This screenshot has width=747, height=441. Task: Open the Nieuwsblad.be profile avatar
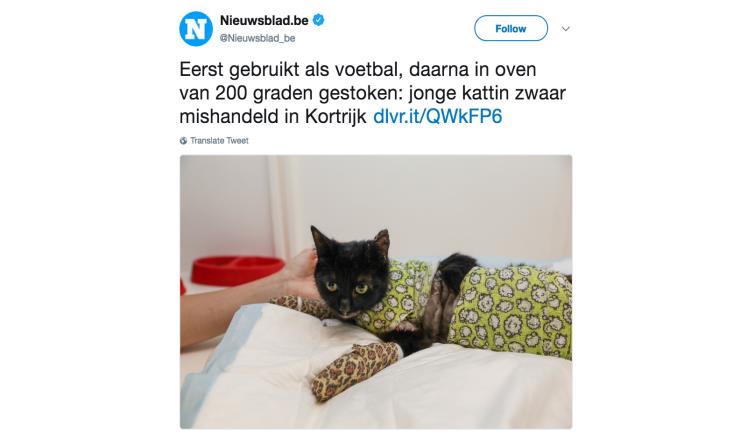coord(196,29)
